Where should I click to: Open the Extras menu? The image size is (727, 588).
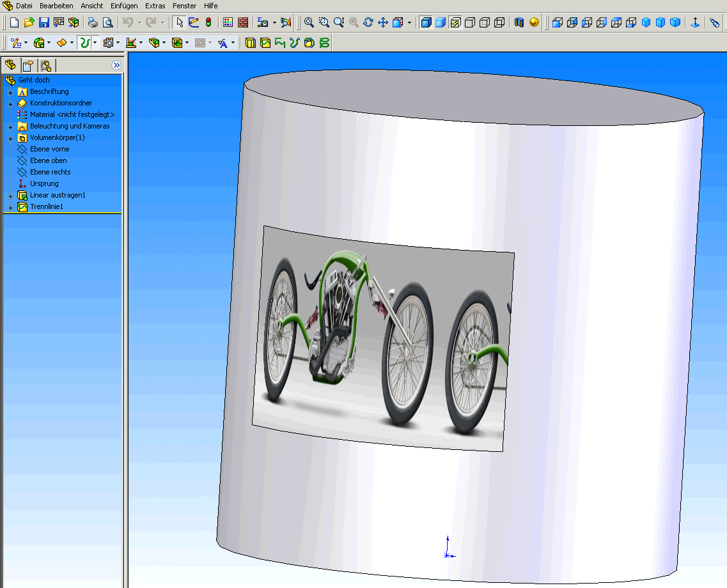(x=155, y=6)
